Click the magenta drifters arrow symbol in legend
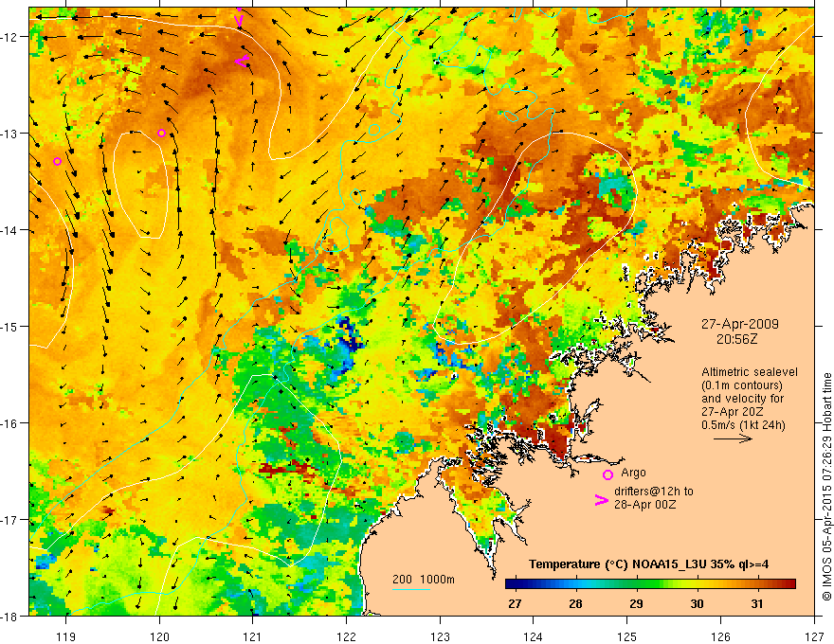Image resolution: width=834 pixels, height=644 pixels. (602, 500)
